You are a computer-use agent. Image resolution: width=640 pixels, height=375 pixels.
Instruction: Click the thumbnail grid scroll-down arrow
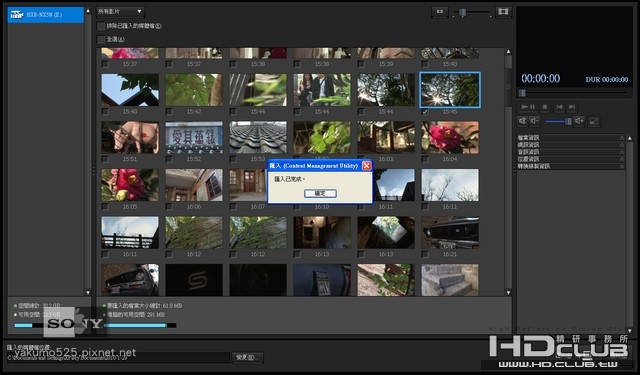pos(508,293)
